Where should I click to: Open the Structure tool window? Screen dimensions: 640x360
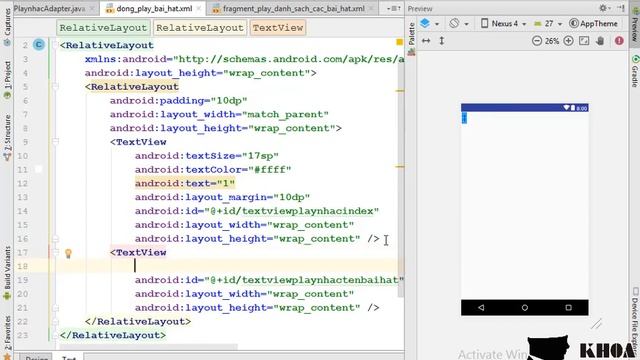point(7,138)
